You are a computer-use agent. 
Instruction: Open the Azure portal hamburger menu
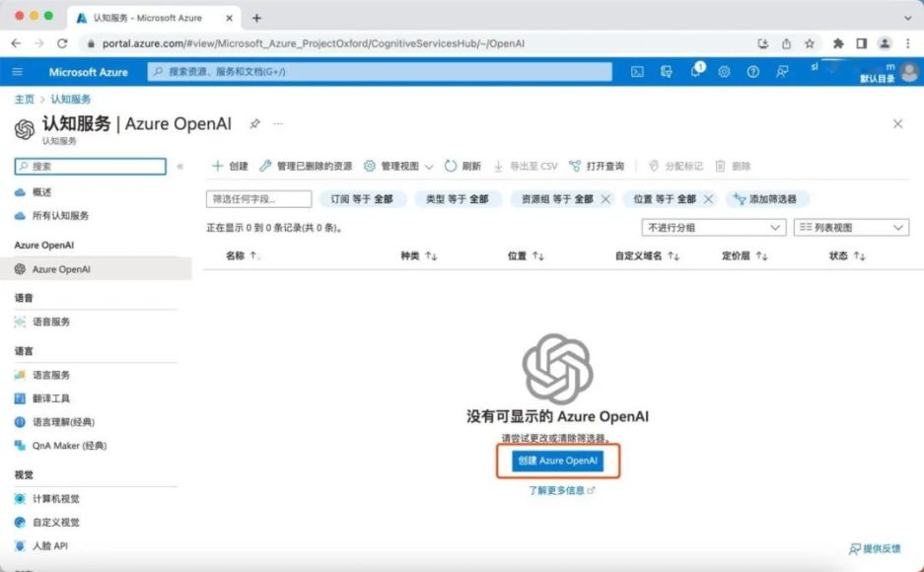[x=18, y=72]
